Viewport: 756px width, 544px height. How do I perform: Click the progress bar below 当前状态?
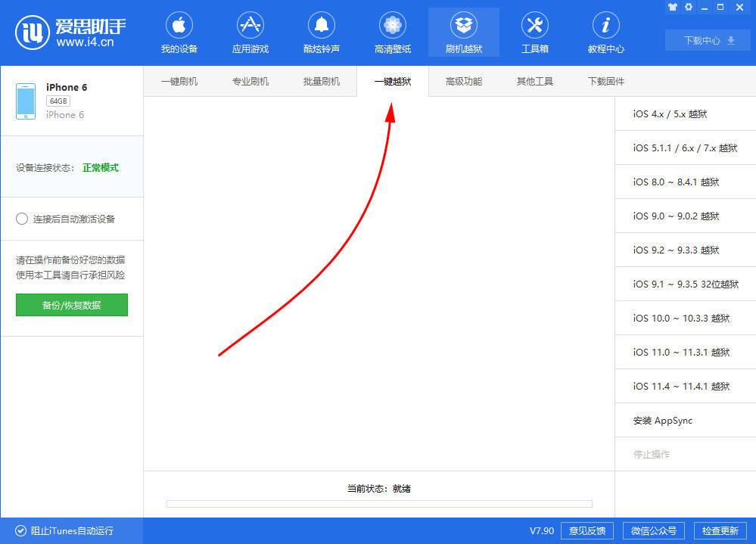coord(378,503)
